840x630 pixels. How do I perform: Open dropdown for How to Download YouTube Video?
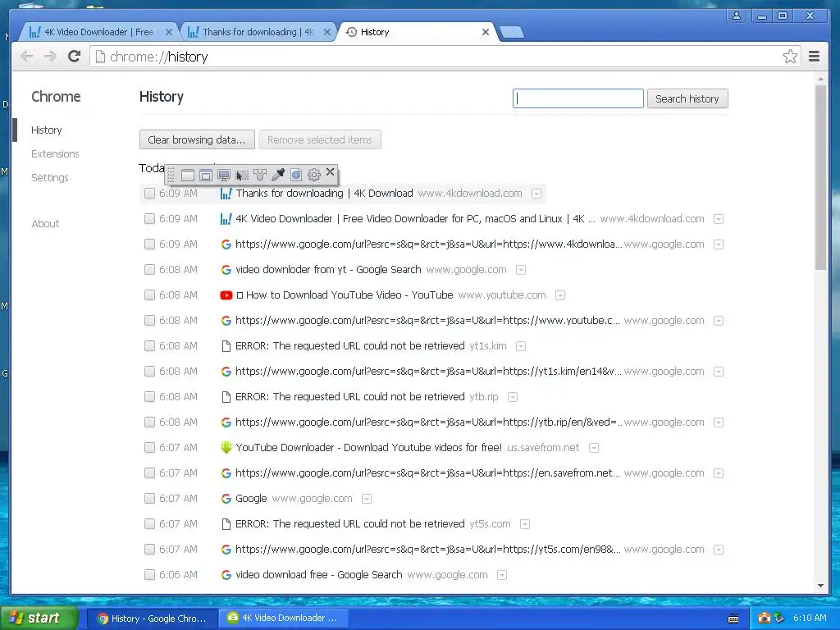(559, 295)
